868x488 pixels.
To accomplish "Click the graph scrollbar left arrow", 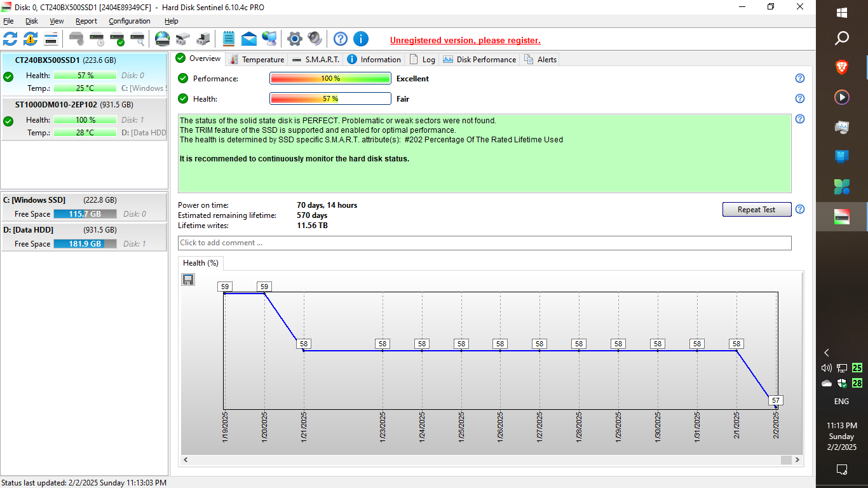I will [186, 459].
